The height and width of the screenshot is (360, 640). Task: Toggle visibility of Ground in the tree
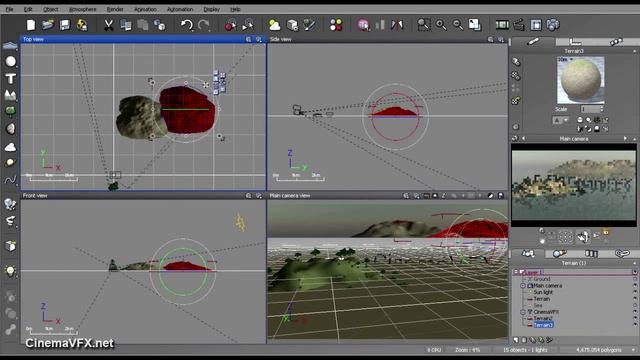point(635,279)
